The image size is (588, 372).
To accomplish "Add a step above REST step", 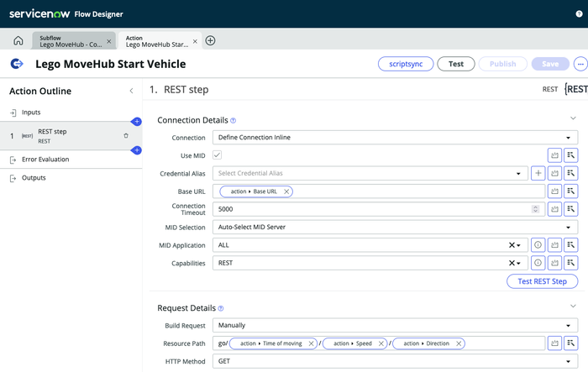I will [136, 122].
